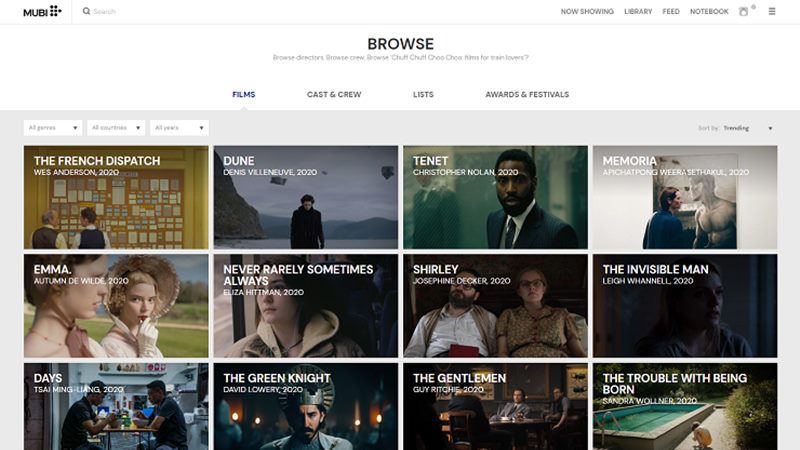800x450 pixels.
Task: Open the Emma. film tile
Action: (x=116, y=306)
